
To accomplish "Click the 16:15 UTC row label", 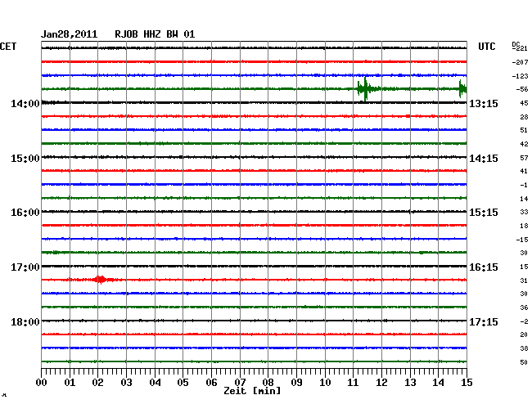I will coord(484,267).
